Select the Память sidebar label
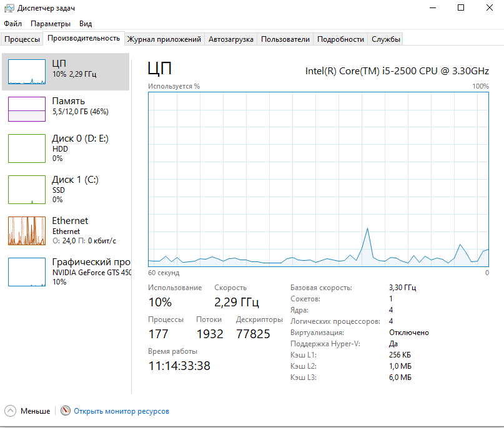This screenshot has height=428, width=504. [69, 101]
